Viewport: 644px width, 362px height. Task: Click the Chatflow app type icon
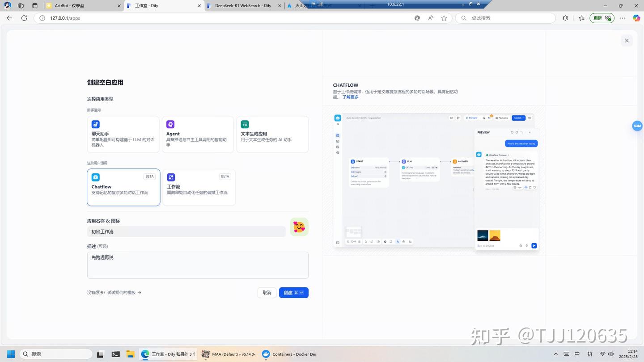point(95,177)
